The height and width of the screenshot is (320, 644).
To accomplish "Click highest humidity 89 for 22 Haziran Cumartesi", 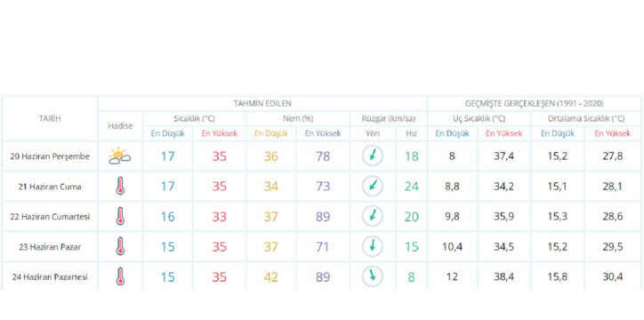I will 323,217.
